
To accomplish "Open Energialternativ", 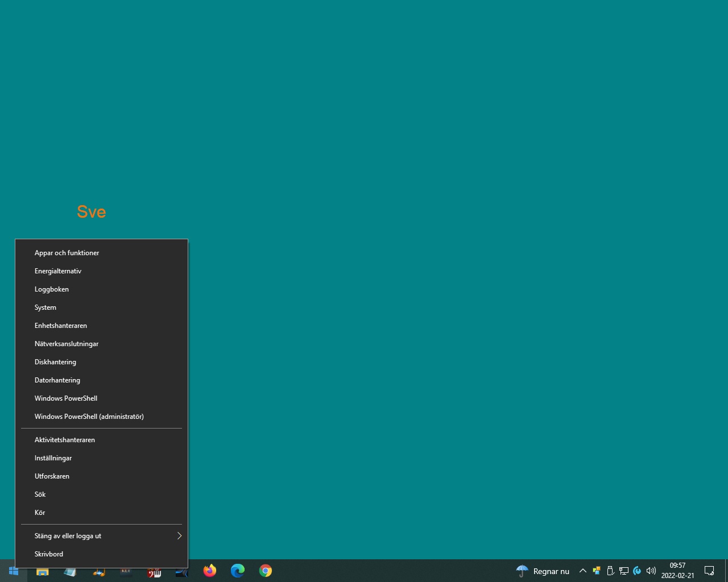I will point(57,271).
